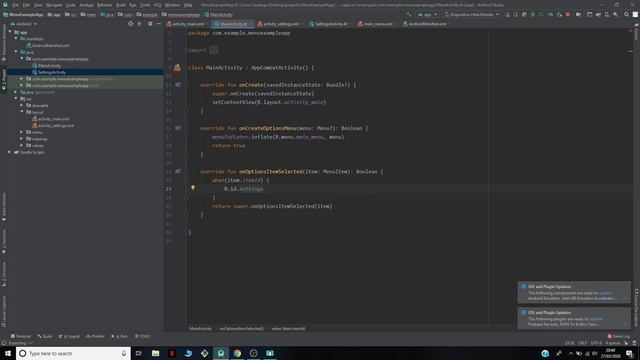The width and height of the screenshot is (640, 360).
Task: Expand the mipmap folder
Action: (22, 139)
